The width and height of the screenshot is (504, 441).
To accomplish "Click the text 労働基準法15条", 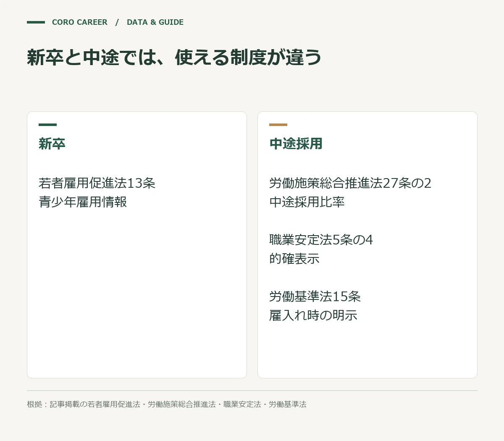I will click(x=315, y=297).
